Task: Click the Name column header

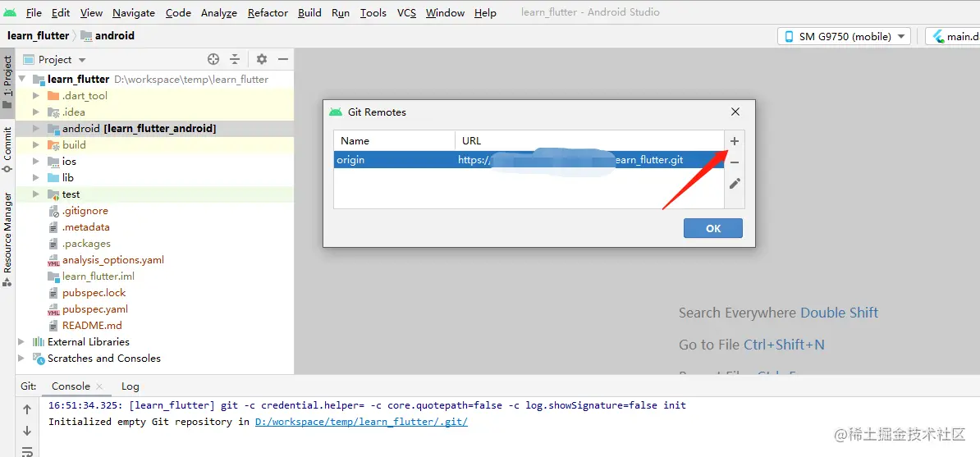Action: (394, 140)
